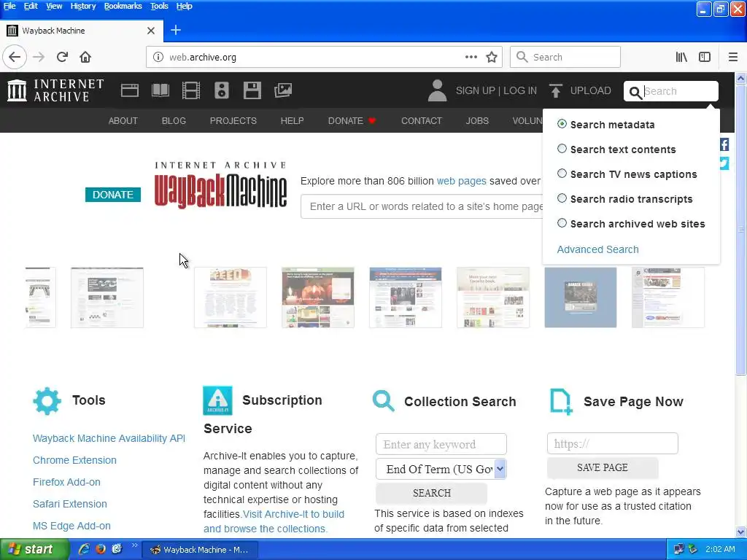Image resolution: width=747 pixels, height=560 pixels.
Task: Click the FEED site thumbnail
Action: (x=231, y=297)
